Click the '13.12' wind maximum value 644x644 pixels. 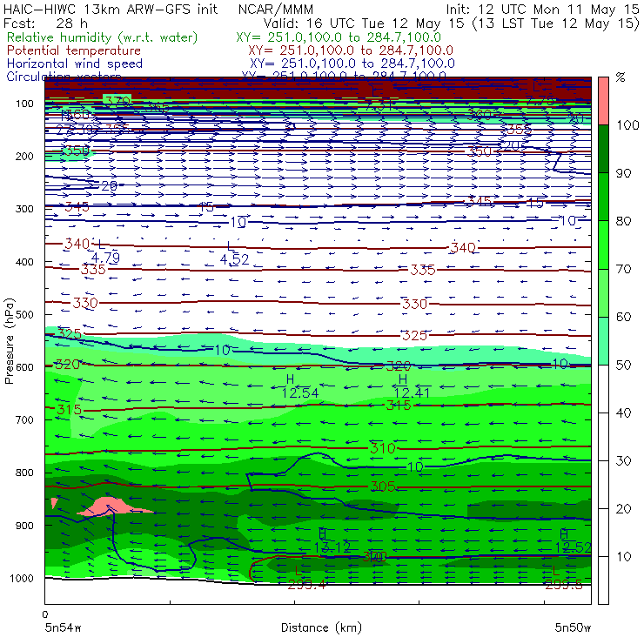tap(332, 547)
